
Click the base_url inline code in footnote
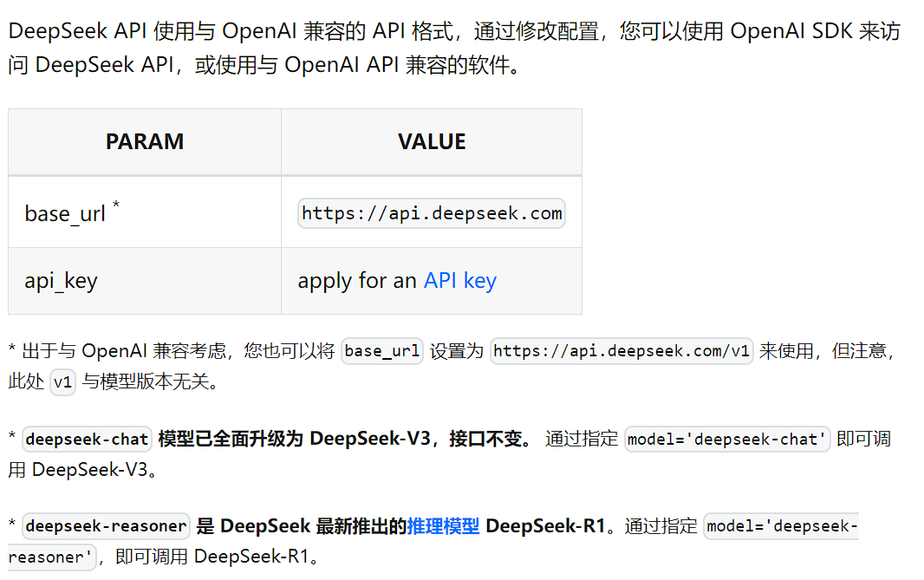click(382, 351)
